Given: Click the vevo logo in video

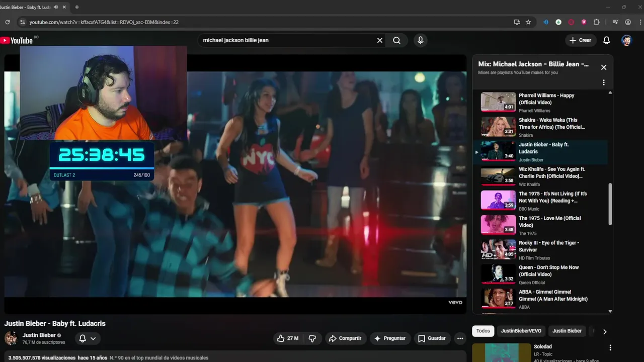Looking at the screenshot, I should coord(455,302).
